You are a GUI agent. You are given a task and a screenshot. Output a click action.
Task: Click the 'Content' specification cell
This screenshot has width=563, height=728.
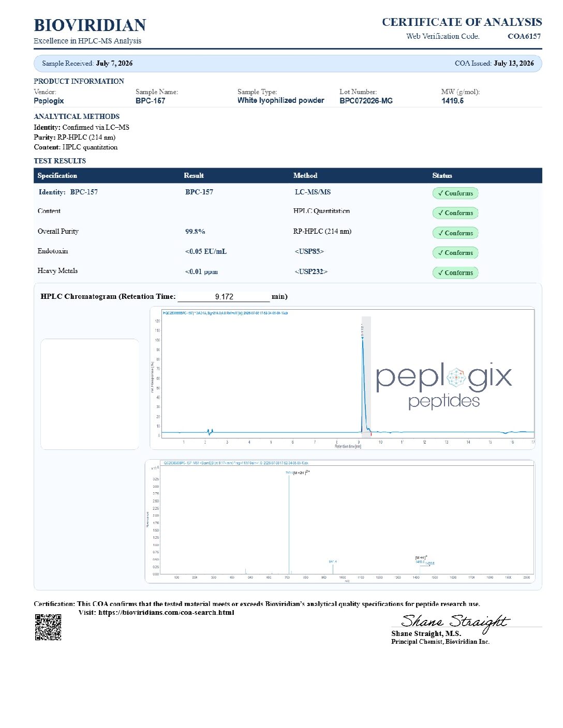49,211
